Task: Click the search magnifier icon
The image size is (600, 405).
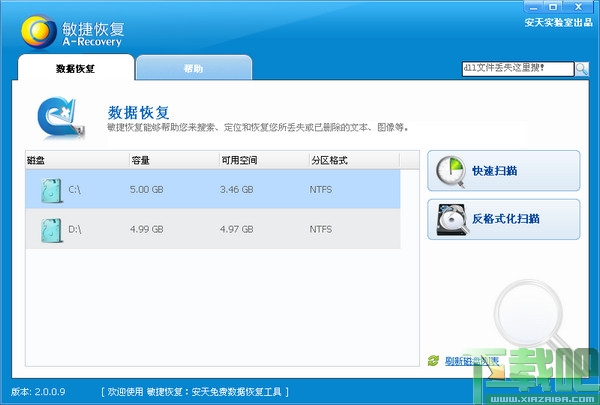Action: [x=582, y=69]
